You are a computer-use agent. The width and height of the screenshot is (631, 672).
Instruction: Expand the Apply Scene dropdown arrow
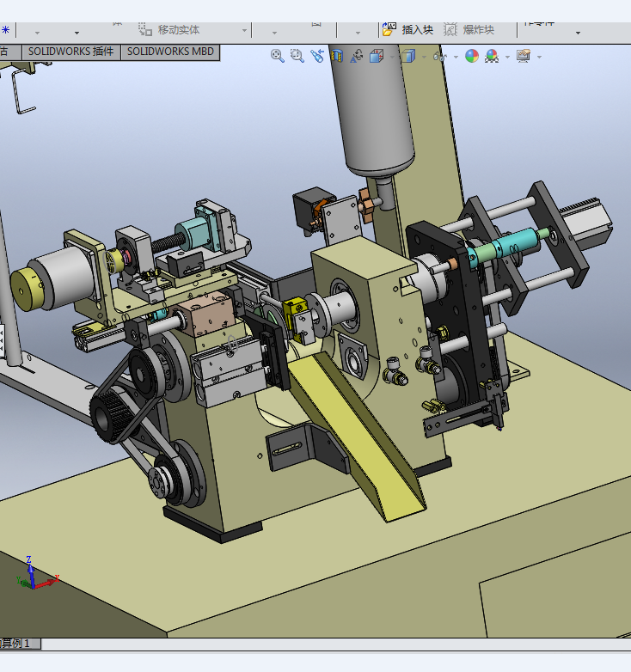pos(507,57)
